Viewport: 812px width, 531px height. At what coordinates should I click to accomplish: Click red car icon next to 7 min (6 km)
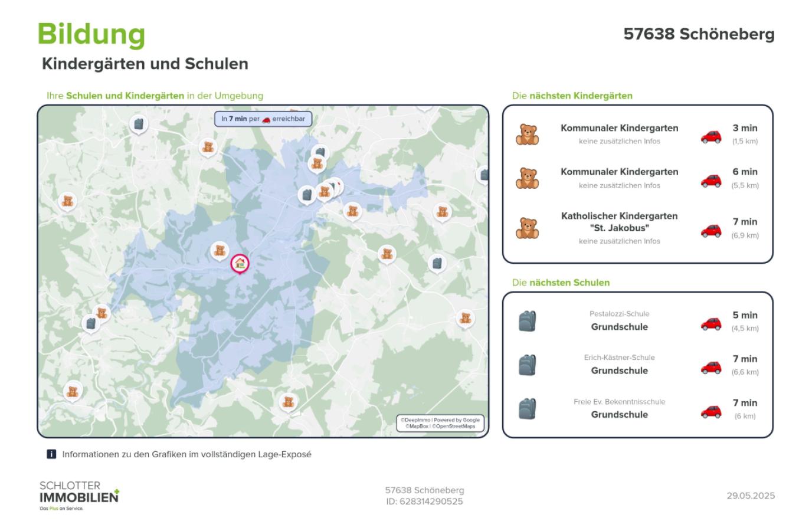(711, 411)
